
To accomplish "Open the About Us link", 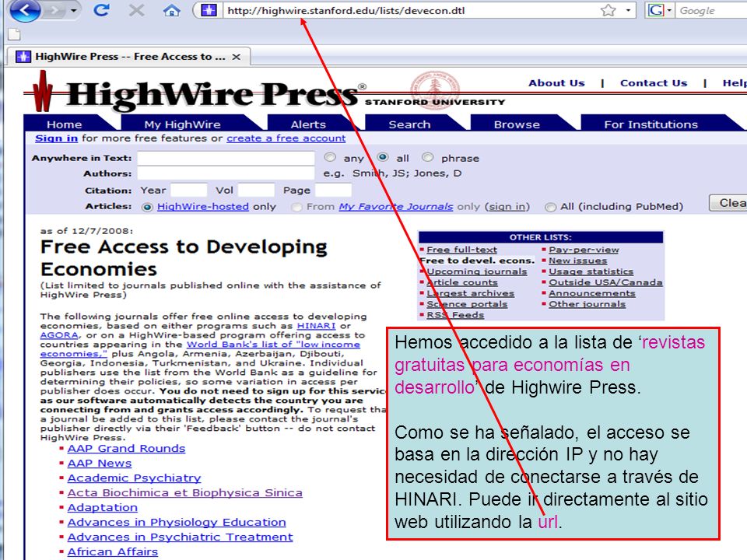I will [x=556, y=83].
